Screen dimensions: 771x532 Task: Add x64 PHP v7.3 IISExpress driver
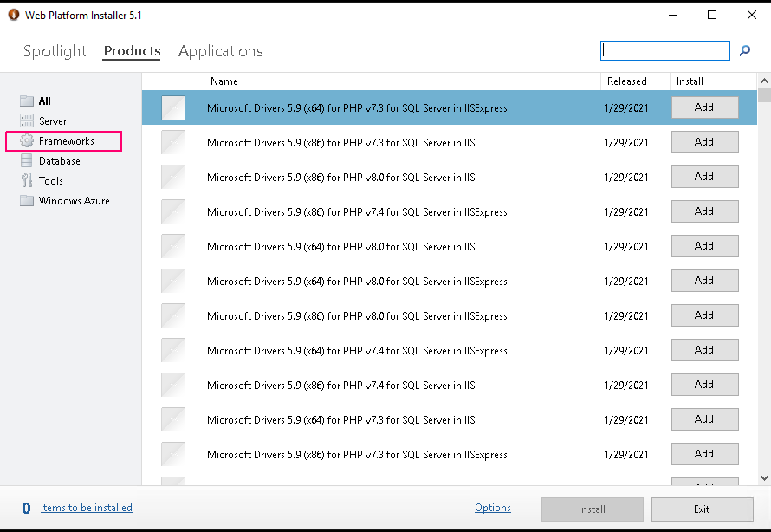tap(704, 107)
